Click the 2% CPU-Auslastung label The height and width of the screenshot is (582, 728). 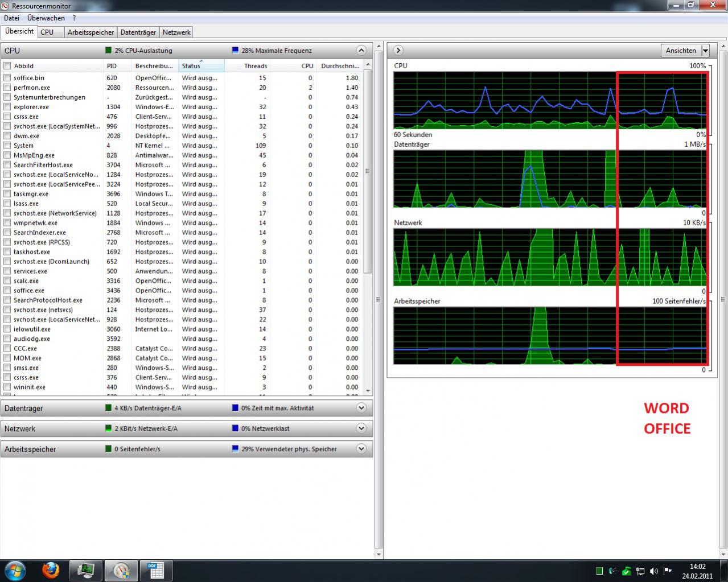click(x=143, y=51)
